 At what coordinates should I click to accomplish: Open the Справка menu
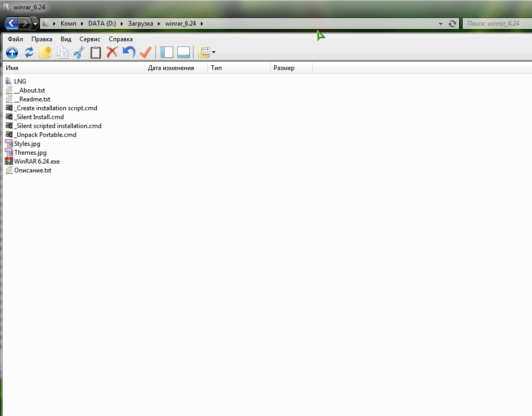point(121,39)
